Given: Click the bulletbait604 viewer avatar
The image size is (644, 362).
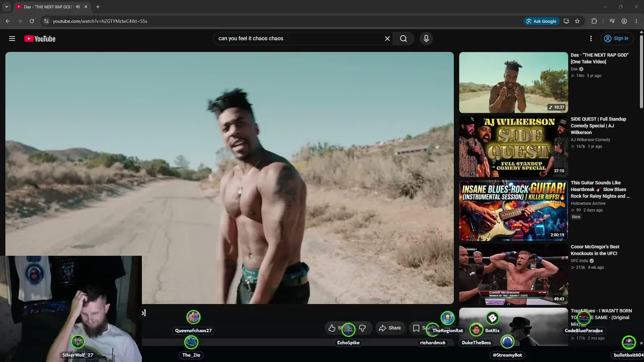Looking at the screenshot, I should click(629, 342).
